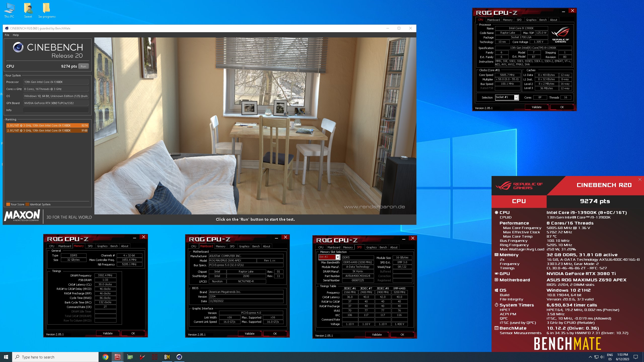The image size is (644, 362).
Task: Open the Cinebench Help menu
Action: pos(16,35)
